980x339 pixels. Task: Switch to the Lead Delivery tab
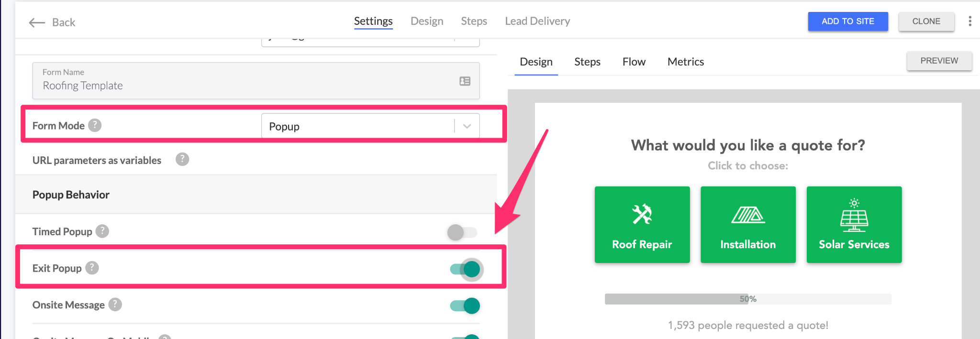(x=537, y=21)
